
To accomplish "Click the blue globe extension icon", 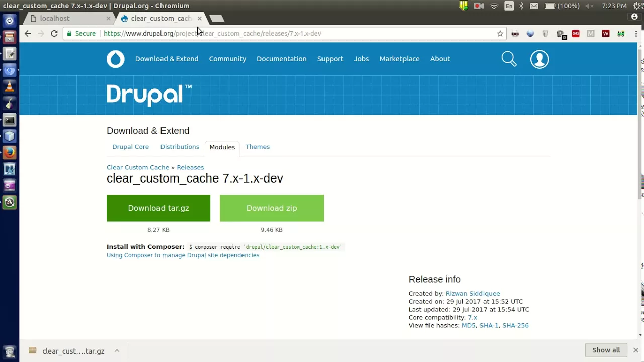I will point(530,34).
